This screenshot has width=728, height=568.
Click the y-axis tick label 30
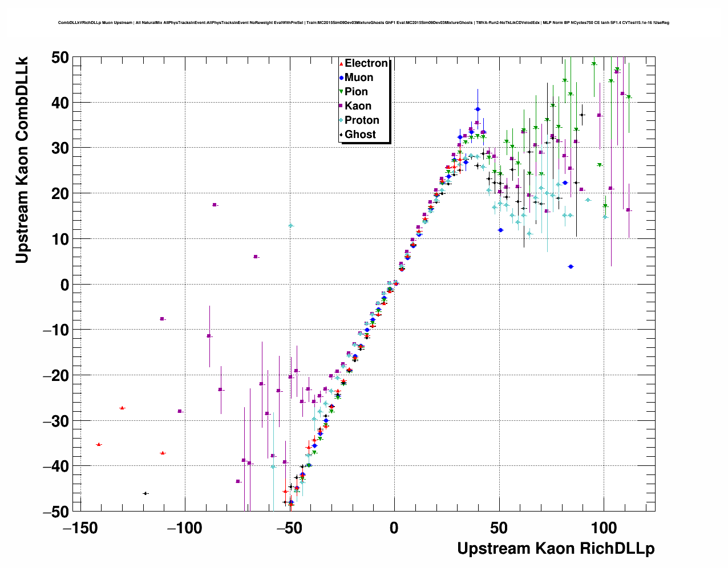point(60,148)
